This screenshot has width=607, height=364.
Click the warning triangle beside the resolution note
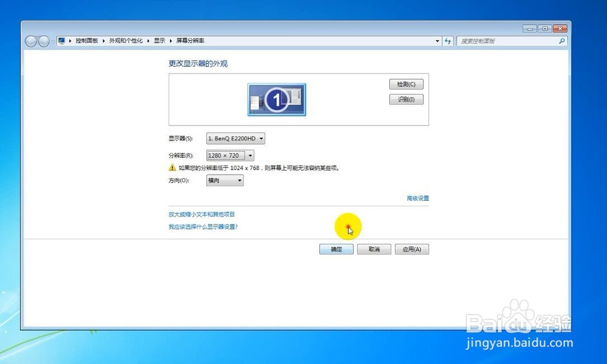(173, 168)
